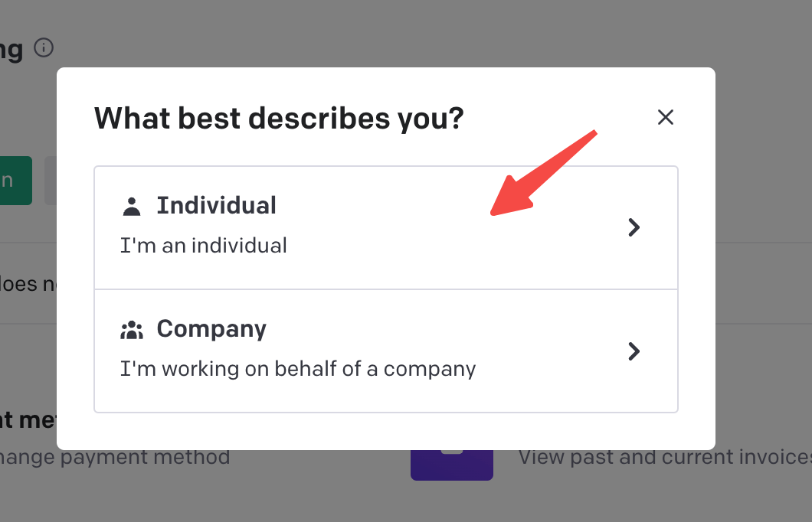
Task: Close the "What best describes you?" dialog
Action: tap(665, 117)
